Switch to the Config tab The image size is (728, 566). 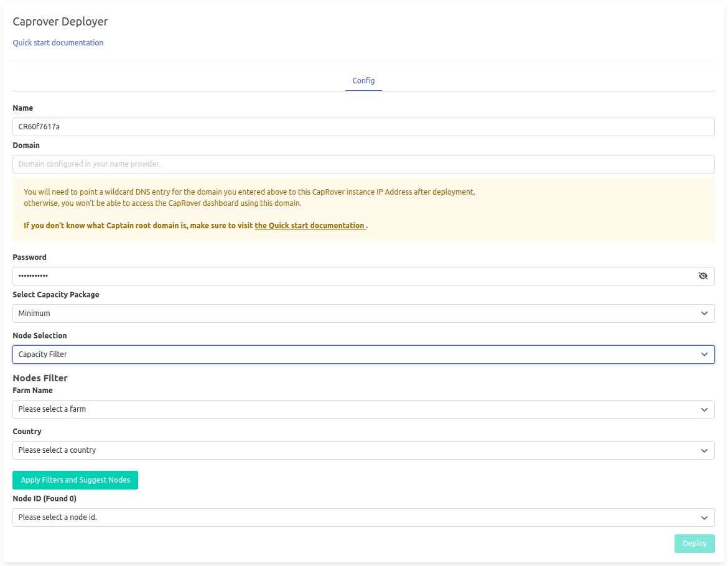click(x=363, y=81)
